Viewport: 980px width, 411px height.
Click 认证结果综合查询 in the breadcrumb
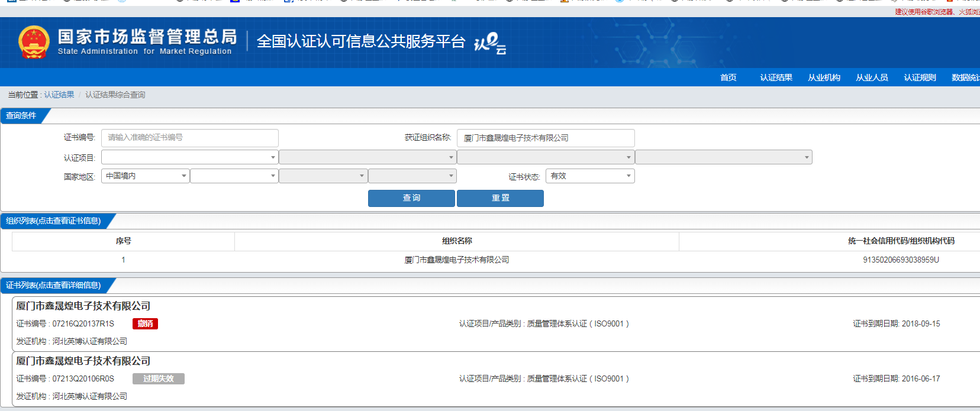tap(115, 95)
